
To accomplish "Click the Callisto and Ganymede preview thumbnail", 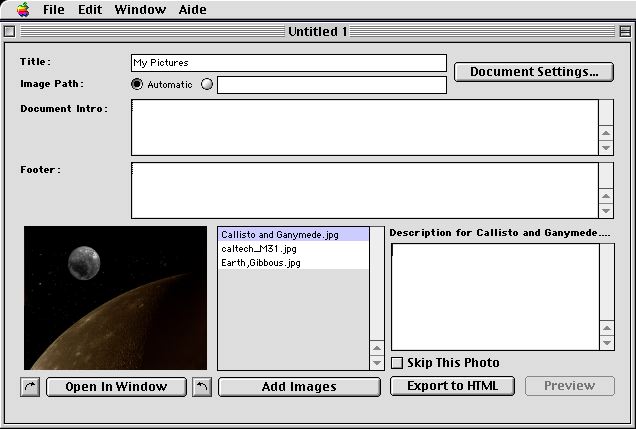I will pos(115,298).
